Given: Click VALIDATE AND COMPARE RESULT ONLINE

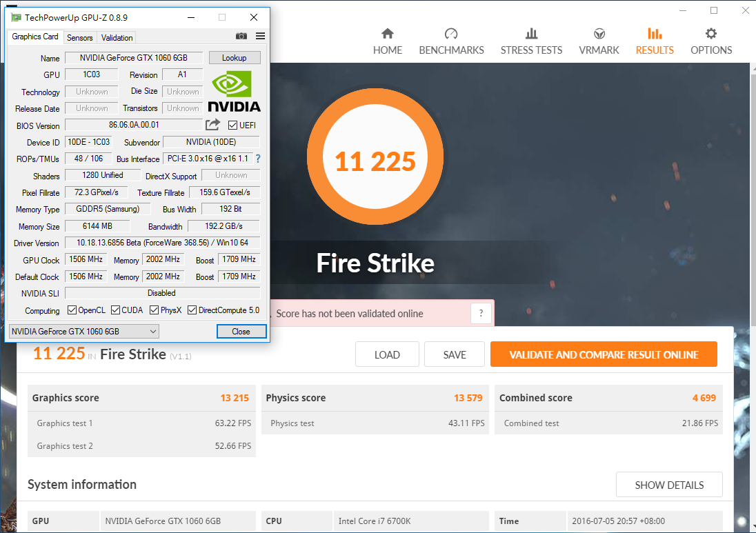Looking at the screenshot, I should point(604,354).
